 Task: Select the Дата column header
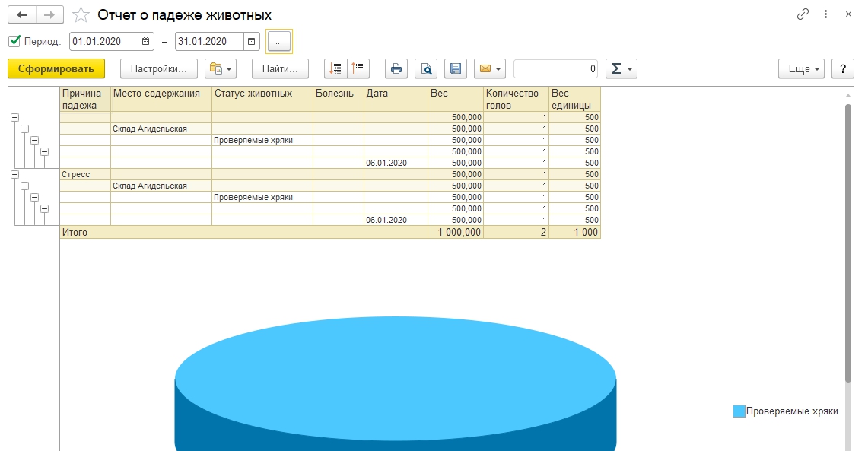[x=396, y=99]
